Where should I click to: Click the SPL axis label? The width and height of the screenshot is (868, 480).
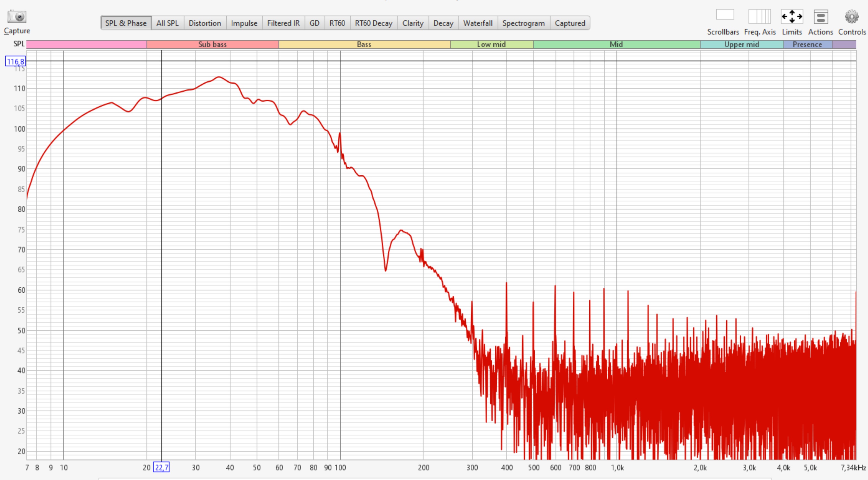(x=19, y=44)
